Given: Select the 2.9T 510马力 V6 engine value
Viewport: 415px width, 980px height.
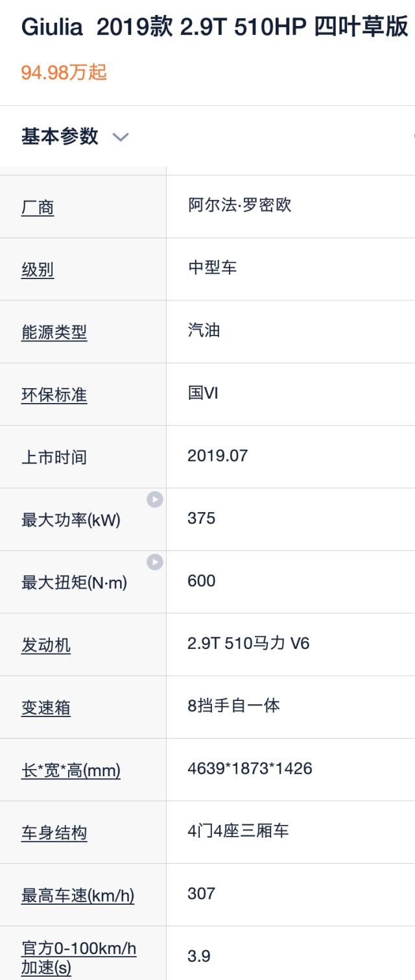Looking at the screenshot, I should 248,643.
